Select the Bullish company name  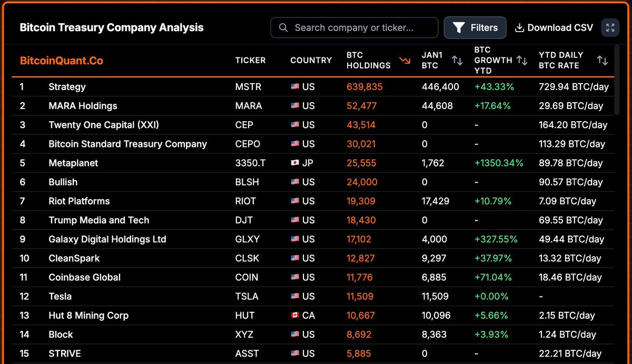[63, 182]
